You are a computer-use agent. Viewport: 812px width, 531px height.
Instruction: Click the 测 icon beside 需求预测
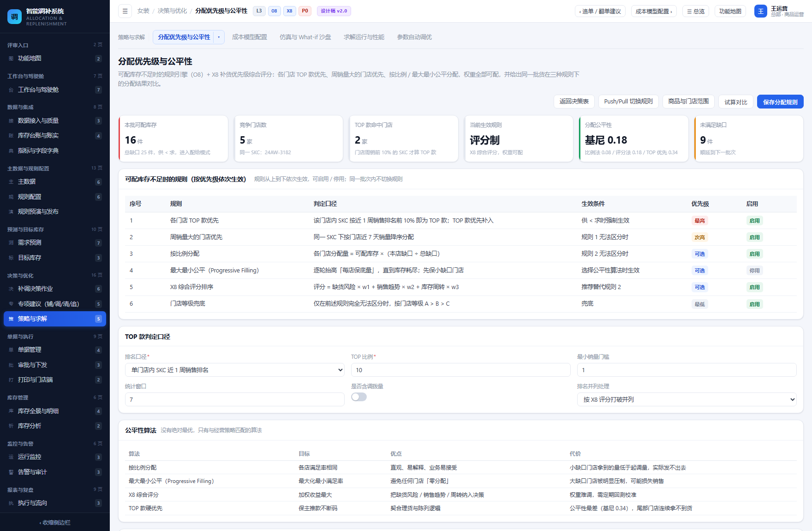pos(11,243)
